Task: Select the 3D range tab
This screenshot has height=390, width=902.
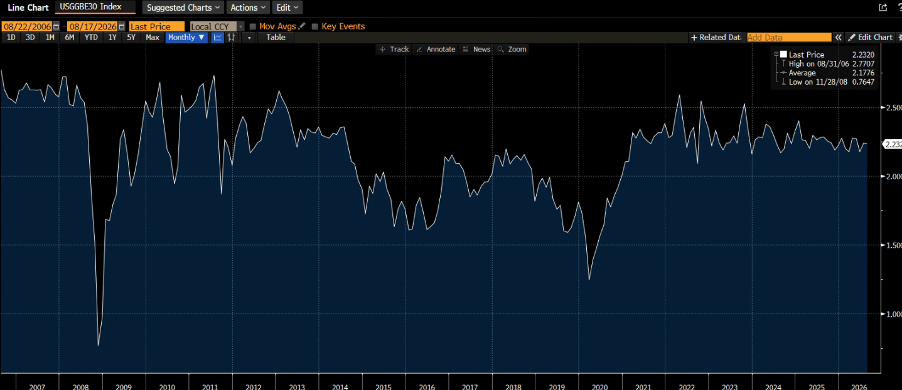Action: (x=30, y=37)
